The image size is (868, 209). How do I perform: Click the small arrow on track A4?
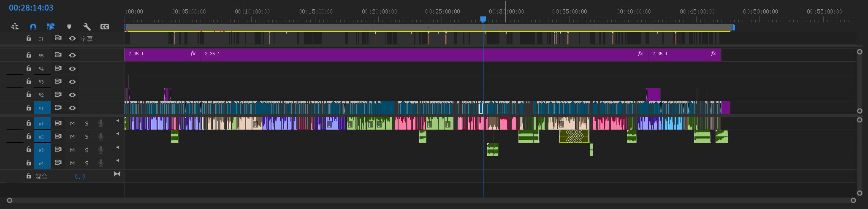coord(117,160)
